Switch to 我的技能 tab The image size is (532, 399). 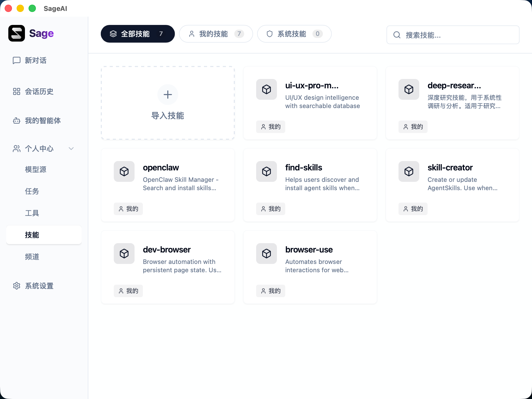tap(216, 34)
